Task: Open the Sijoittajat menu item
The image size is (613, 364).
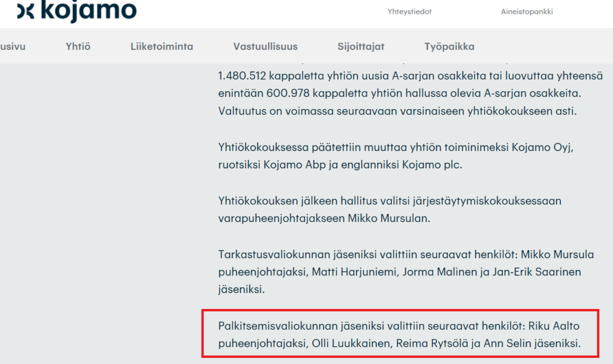Action: [x=361, y=47]
